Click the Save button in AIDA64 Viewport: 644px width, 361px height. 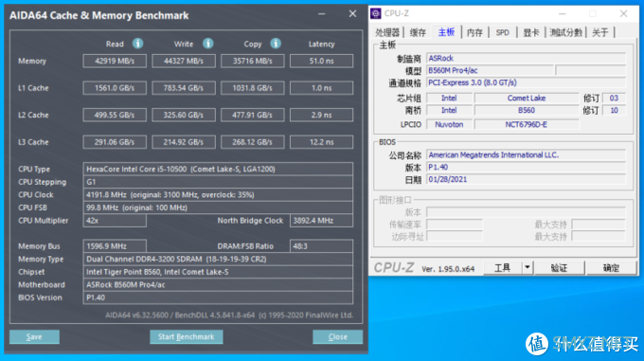tap(34, 336)
